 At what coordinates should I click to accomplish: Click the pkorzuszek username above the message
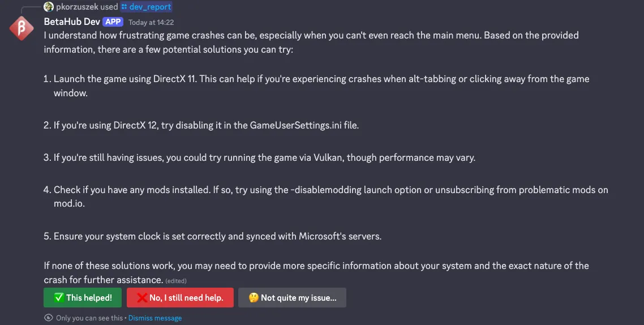[77, 7]
